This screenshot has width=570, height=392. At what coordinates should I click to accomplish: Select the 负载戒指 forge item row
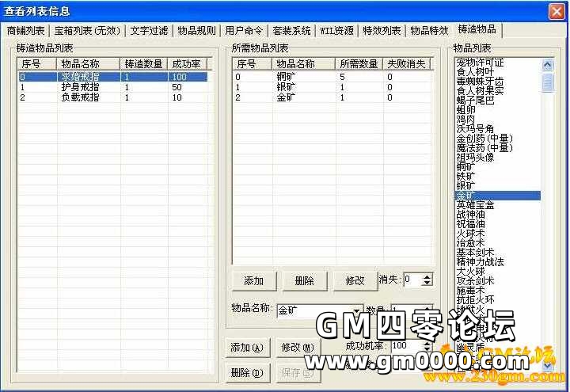coord(80,97)
